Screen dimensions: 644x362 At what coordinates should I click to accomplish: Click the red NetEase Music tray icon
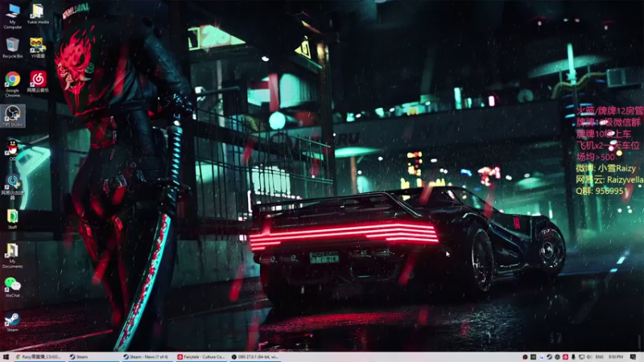pos(566,357)
